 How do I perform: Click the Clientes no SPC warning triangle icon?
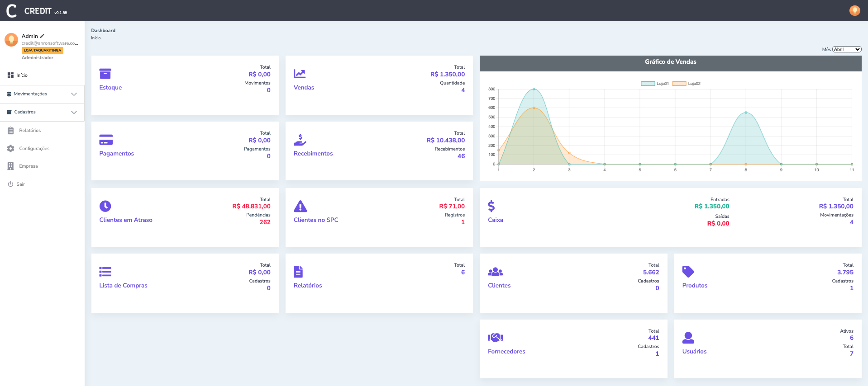[x=300, y=206]
